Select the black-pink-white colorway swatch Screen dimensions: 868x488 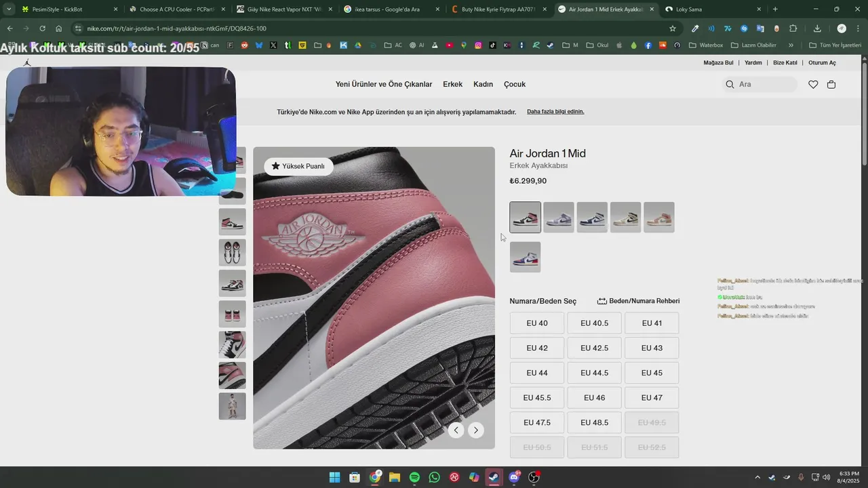pyautogui.click(x=526, y=217)
